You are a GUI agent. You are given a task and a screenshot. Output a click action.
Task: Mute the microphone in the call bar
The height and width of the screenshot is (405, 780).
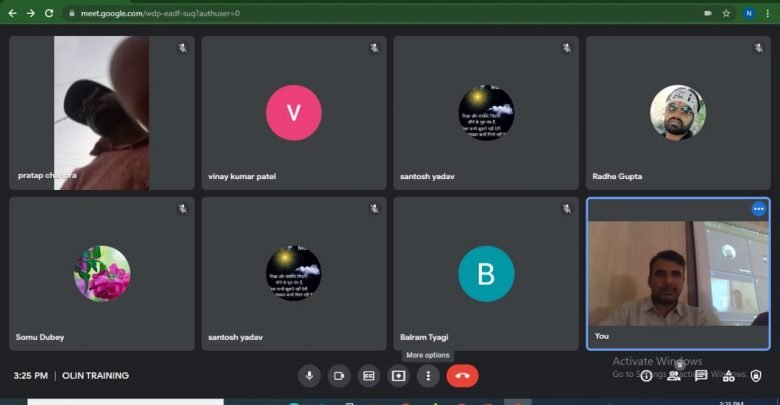[309, 375]
